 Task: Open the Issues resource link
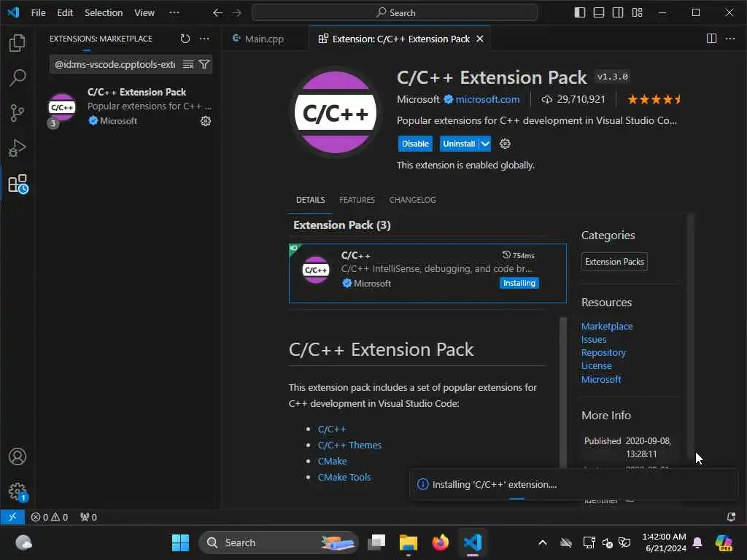[x=594, y=340]
